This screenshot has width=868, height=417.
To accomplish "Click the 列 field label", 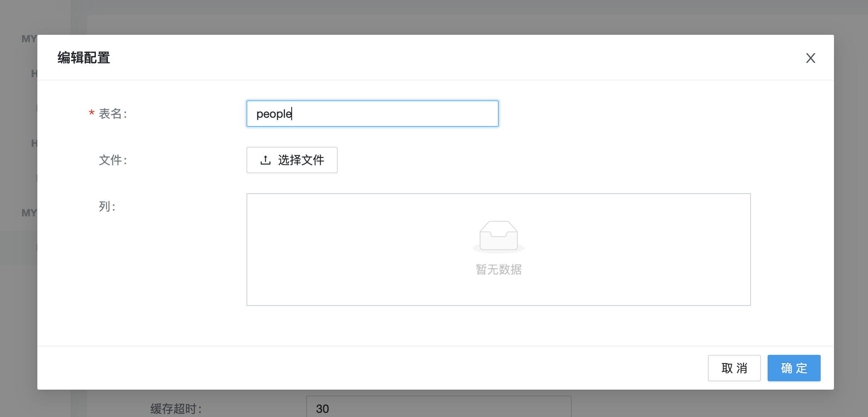I will 107,206.
